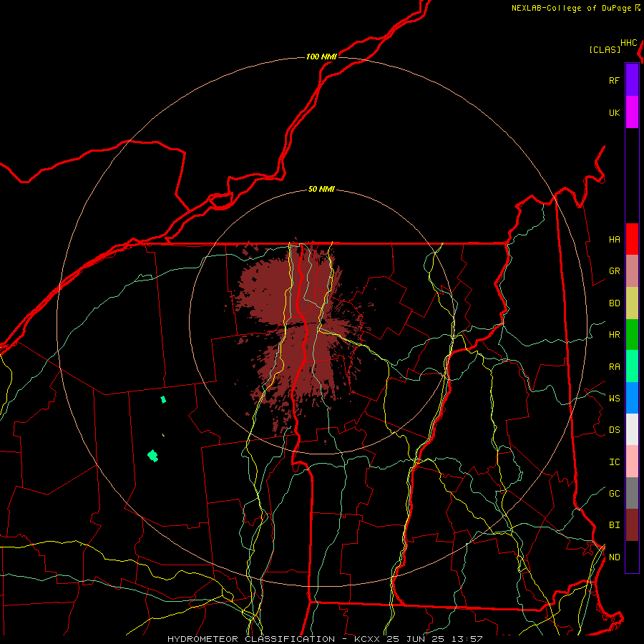
Task: Pick the RA light green legend swatch
Action: coord(632,366)
